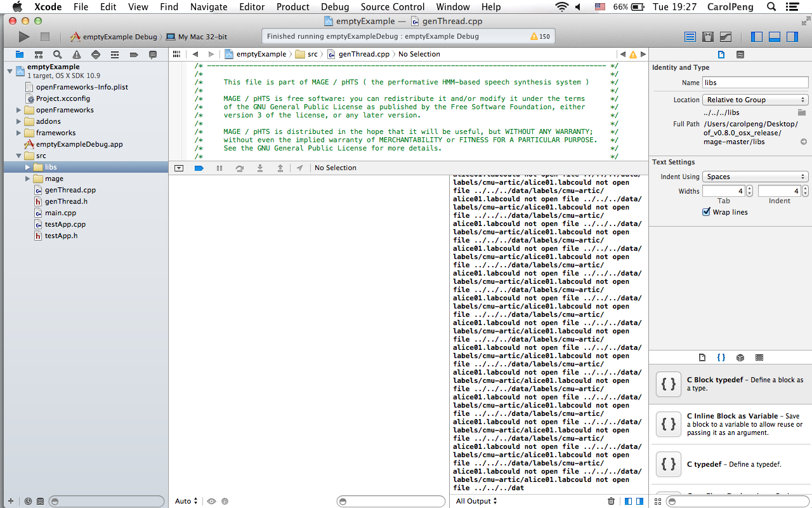Click the Step over button
Image resolution: width=812 pixels, height=508 pixels.
239,168
